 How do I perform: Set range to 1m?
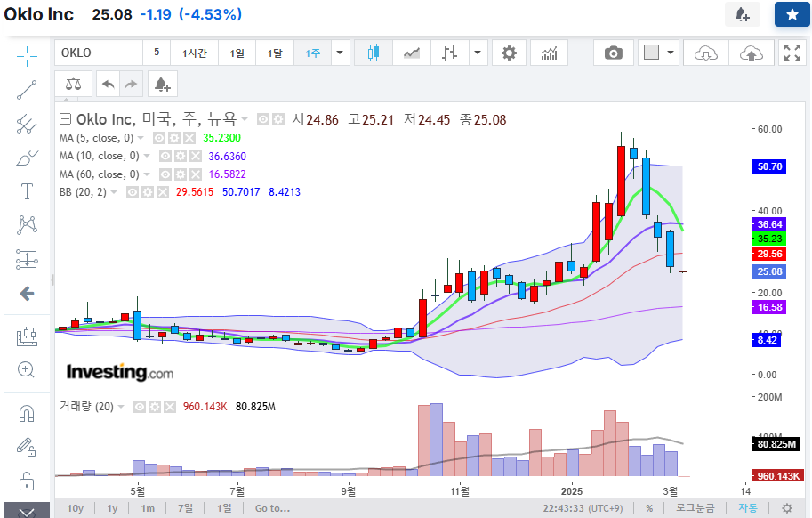tap(148, 508)
